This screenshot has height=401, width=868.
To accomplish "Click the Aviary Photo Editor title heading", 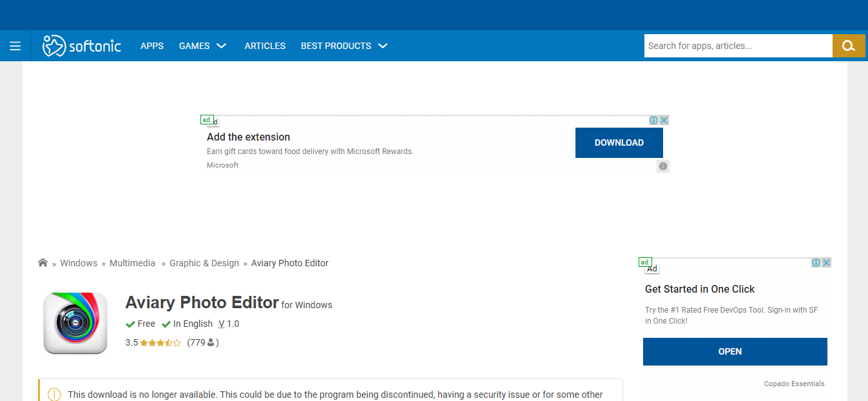I will click(202, 302).
